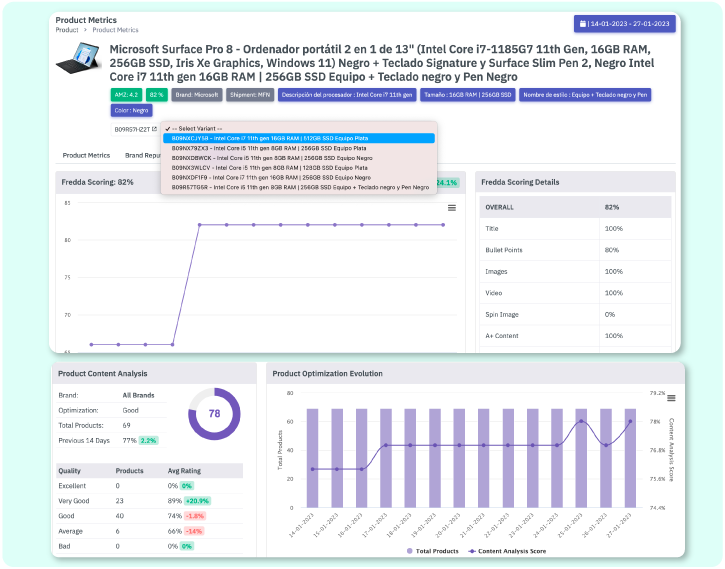Click the Quality column header

(69, 471)
